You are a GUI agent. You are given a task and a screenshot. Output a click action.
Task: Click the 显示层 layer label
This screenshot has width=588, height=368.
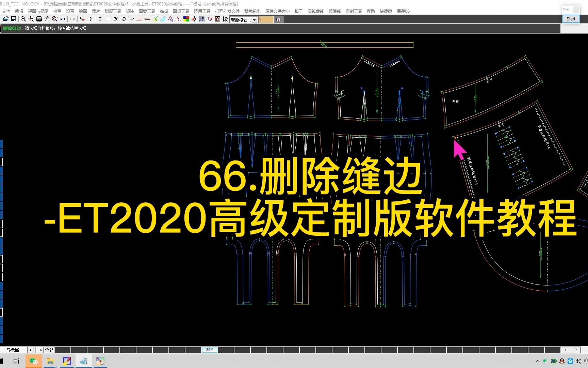pos(13,350)
